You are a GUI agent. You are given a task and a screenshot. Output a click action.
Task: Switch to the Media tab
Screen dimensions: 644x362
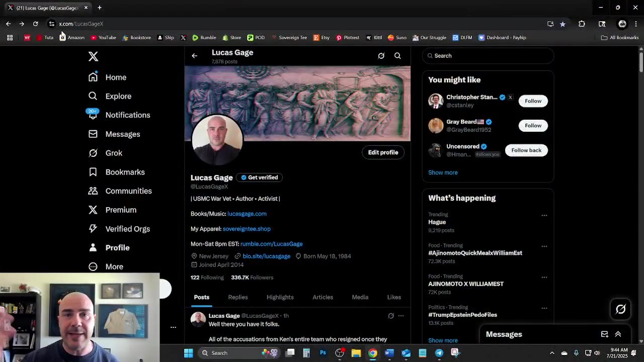[360, 297]
